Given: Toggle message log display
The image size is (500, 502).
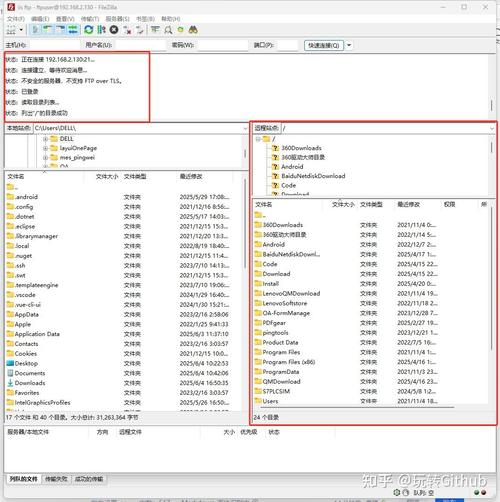Looking at the screenshot, I should pyautogui.click(x=35, y=30).
